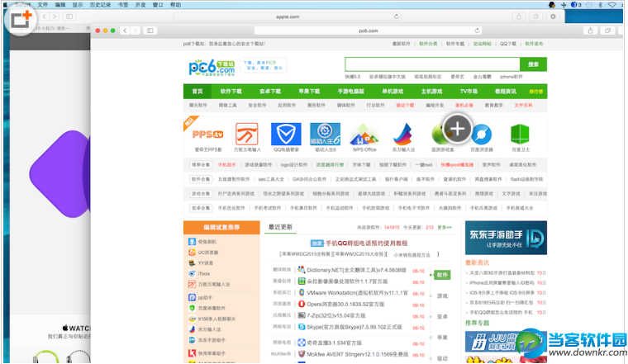Go back in the apple.com window
Viewport: 628px width, 364px height.
tap(44, 17)
